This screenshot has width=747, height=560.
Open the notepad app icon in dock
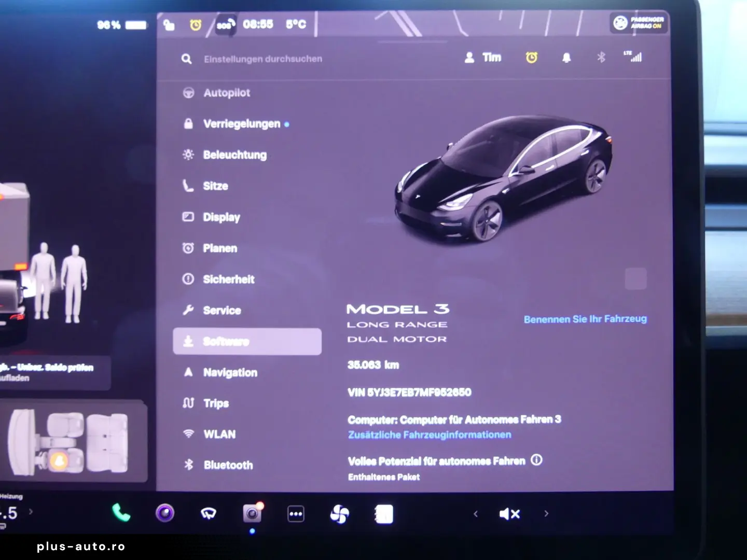click(384, 514)
